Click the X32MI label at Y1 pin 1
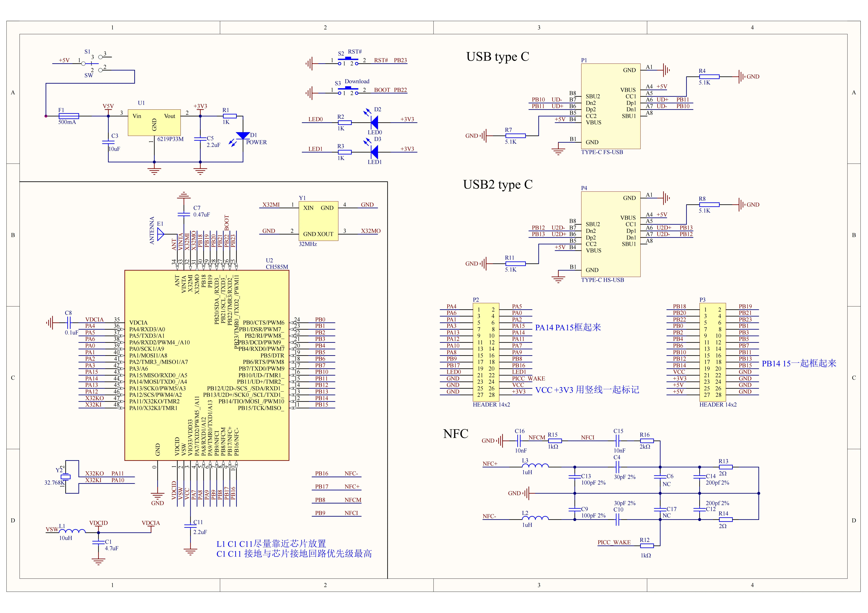 click(x=271, y=205)
